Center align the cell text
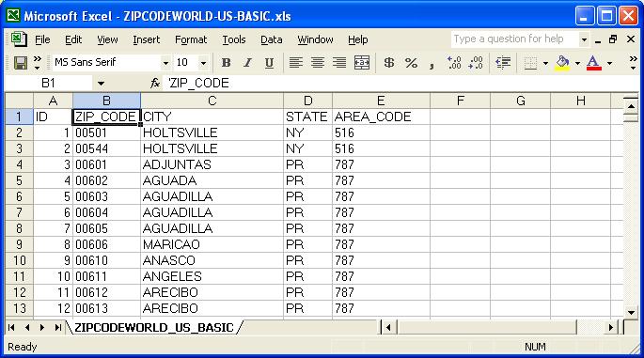The width and height of the screenshot is (644, 358). pos(318,63)
